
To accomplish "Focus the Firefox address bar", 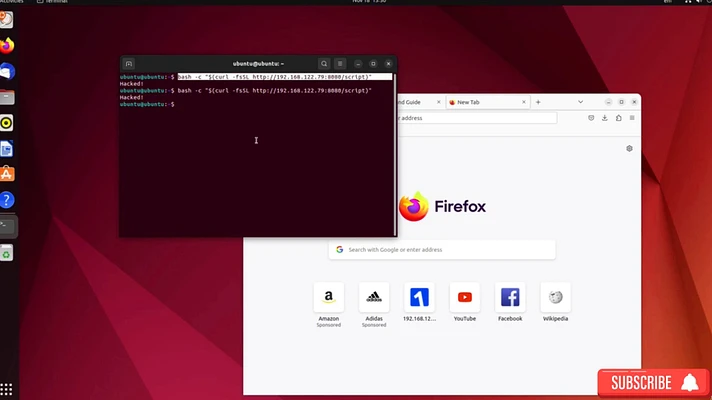I will point(477,118).
